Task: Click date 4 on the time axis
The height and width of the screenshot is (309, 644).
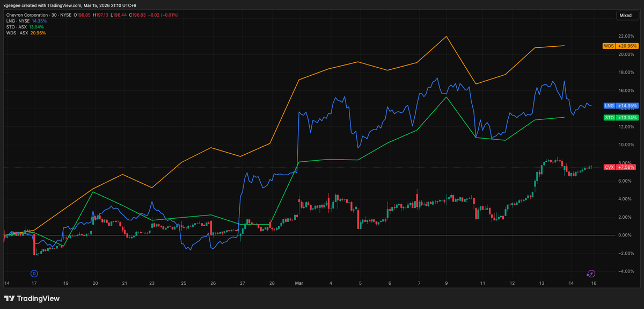Action: 331,283
